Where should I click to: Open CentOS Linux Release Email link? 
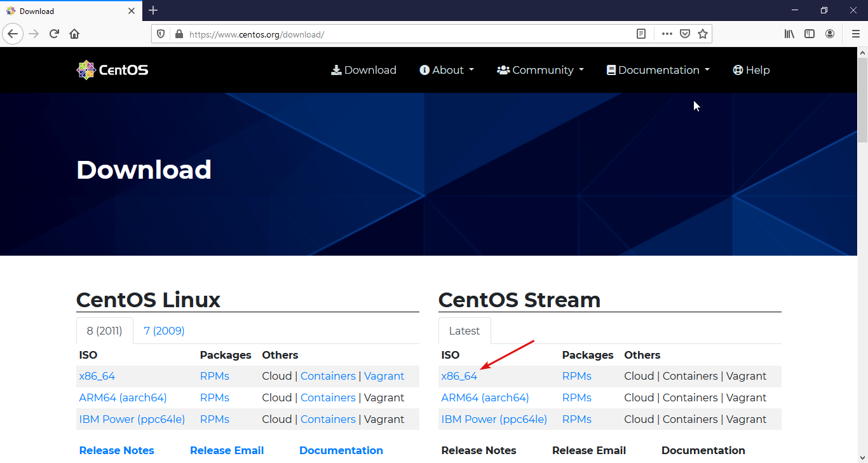(227, 450)
